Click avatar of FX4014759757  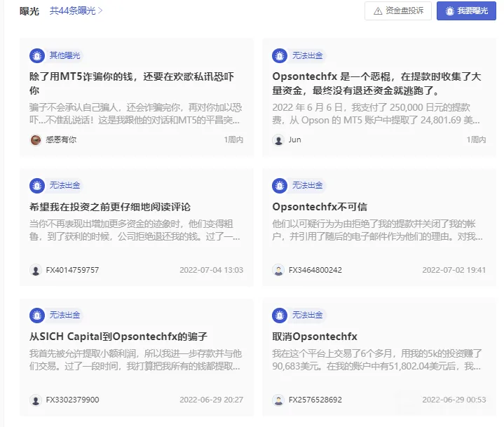[36, 270]
